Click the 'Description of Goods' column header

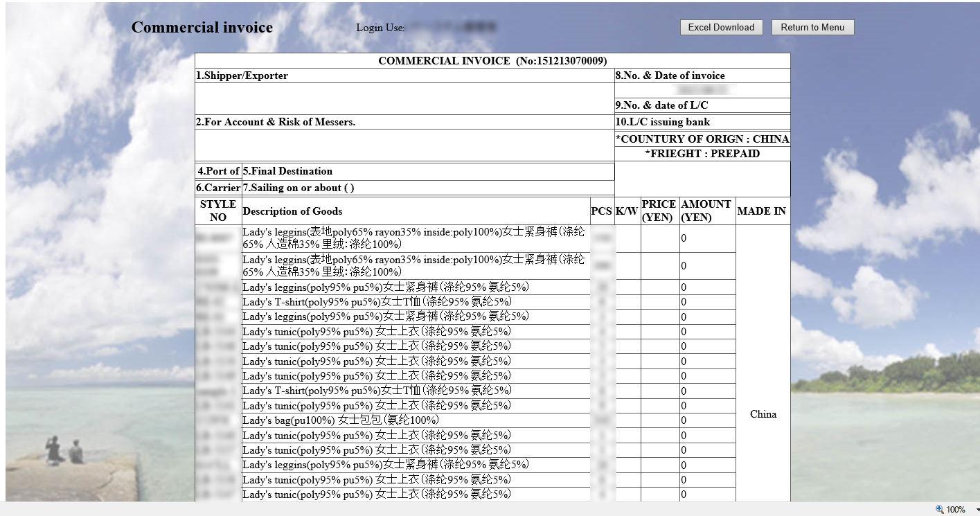[416, 211]
